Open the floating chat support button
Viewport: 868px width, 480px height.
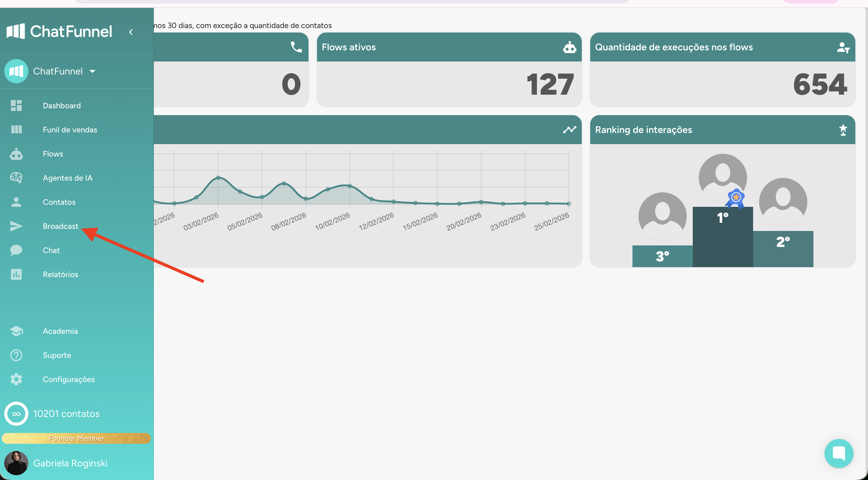(x=839, y=453)
